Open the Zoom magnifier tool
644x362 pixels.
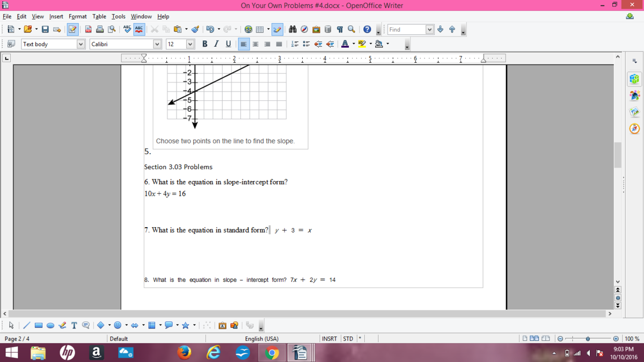pyautogui.click(x=352, y=30)
